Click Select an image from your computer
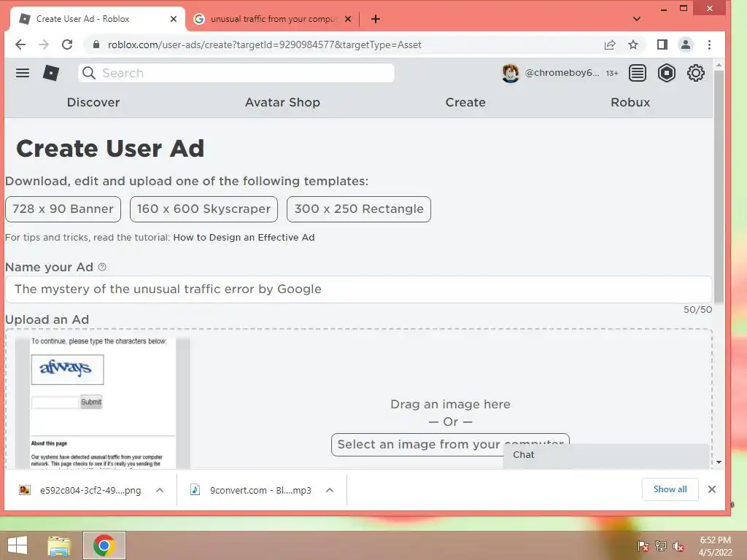Screen dimensions: 747x560 click(450, 445)
